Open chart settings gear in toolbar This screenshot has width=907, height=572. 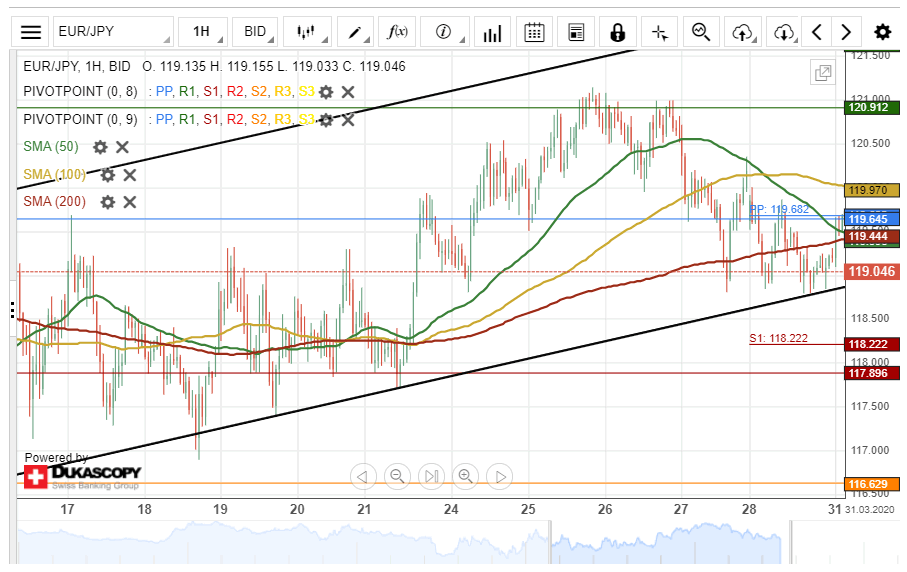(882, 32)
